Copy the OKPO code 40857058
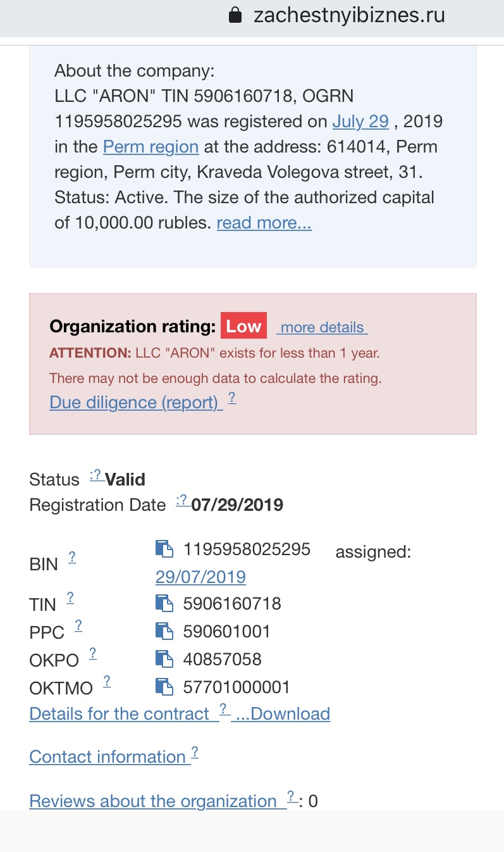 164,660
